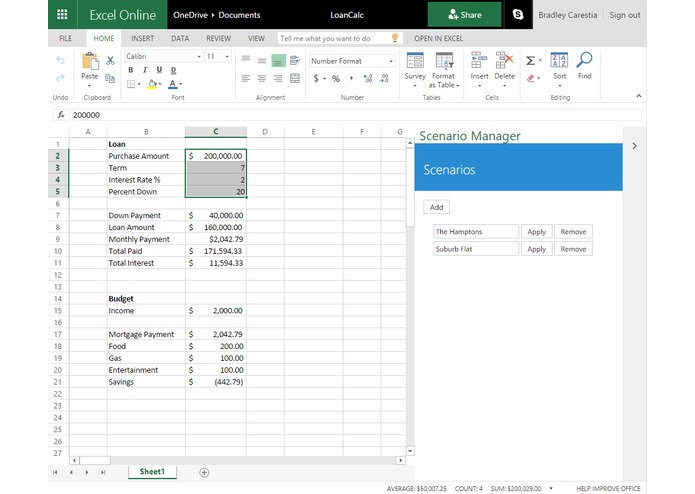Viewport: 695px width, 494px height.
Task: Open the app launcher grid
Action: [62, 15]
